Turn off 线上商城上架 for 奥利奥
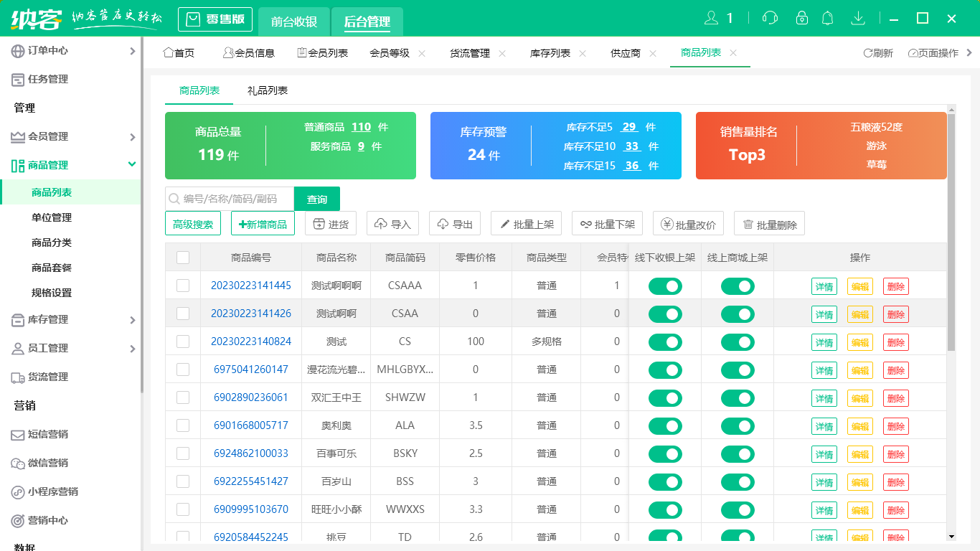The image size is (980, 551). pyautogui.click(x=738, y=425)
